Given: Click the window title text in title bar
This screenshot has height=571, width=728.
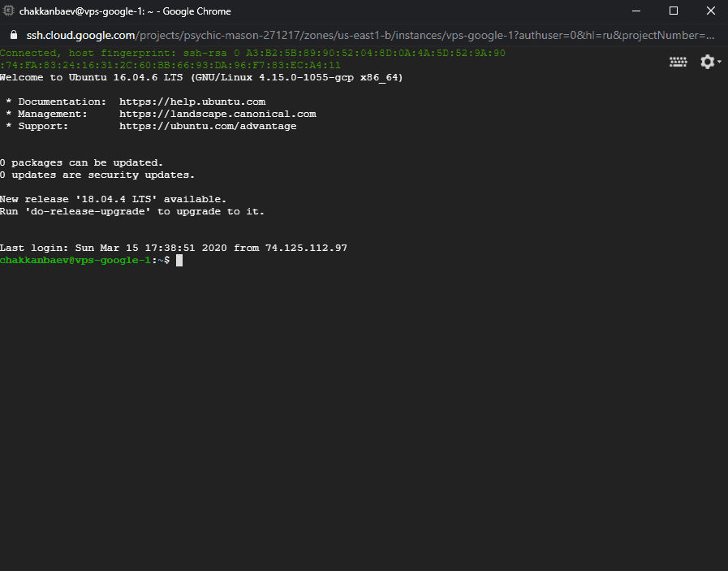Looking at the screenshot, I should click(x=124, y=11).
